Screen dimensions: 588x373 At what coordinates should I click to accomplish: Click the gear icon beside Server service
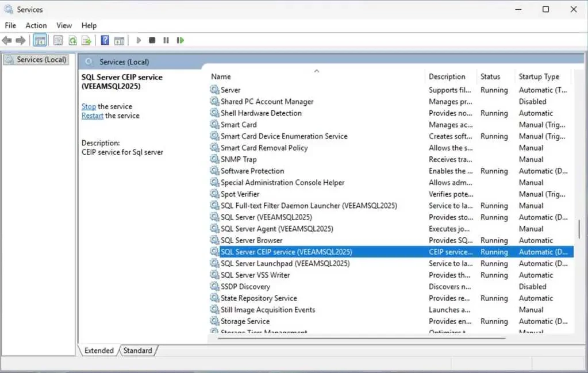point(214,90)
